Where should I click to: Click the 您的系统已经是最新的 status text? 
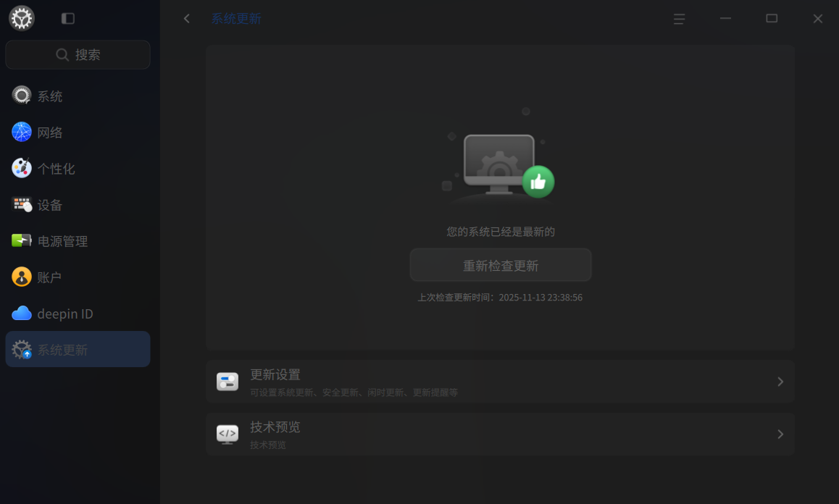coord(501,232)
